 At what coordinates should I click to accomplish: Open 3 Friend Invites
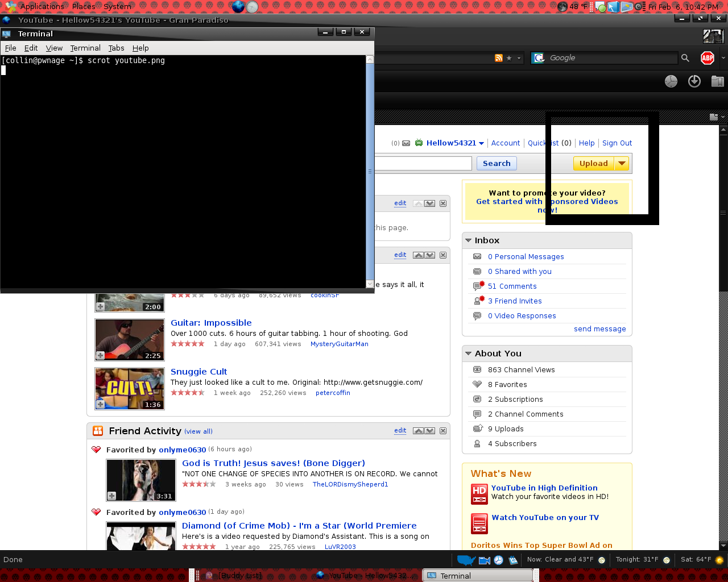(x=515, y=301)
